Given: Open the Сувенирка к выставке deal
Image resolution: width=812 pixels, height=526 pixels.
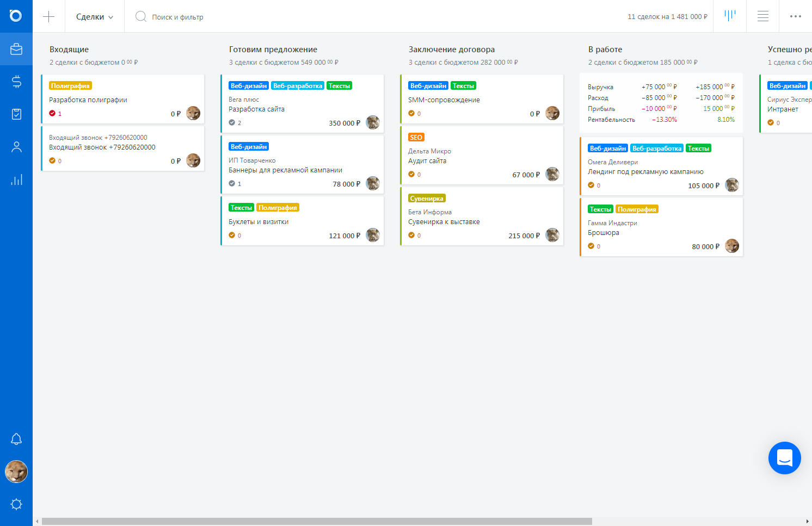Looking at the screenshot, I should click(x=444, y=222).
